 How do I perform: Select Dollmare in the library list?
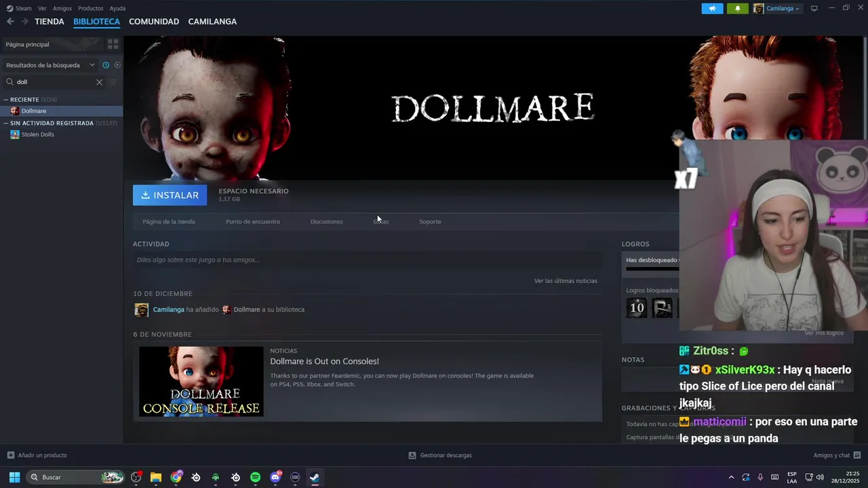61,110
